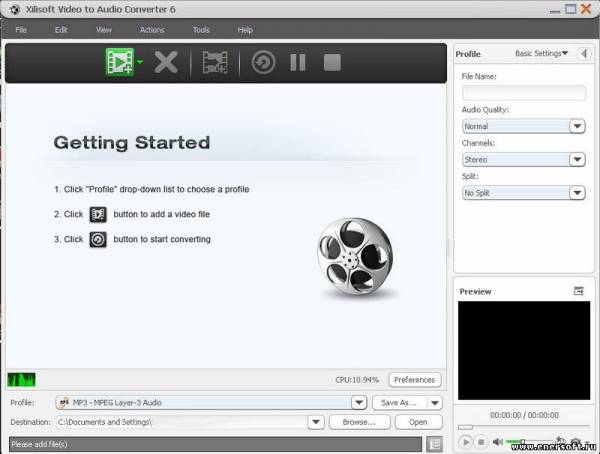Image resolution: width=600 pixels, height=454 pixels.
Task: Click the application icon in the title bar
Action: tap(15, 9)
